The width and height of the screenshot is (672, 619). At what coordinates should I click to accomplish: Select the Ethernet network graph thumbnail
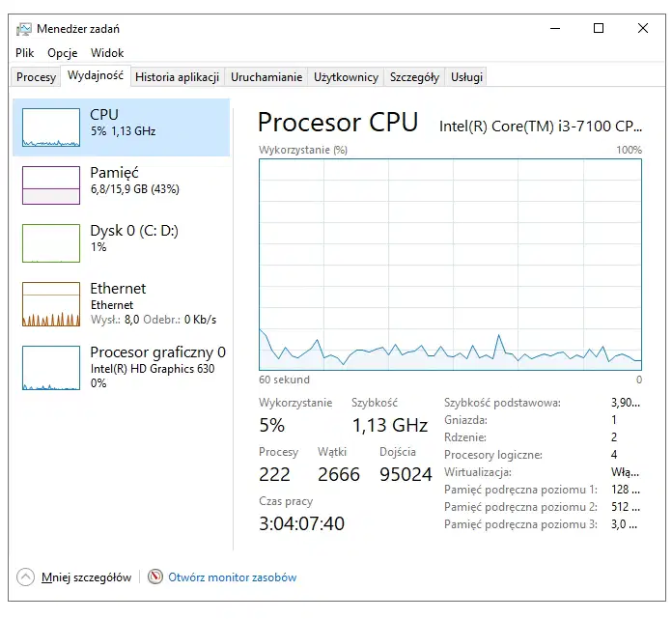[x=51, y=304]
